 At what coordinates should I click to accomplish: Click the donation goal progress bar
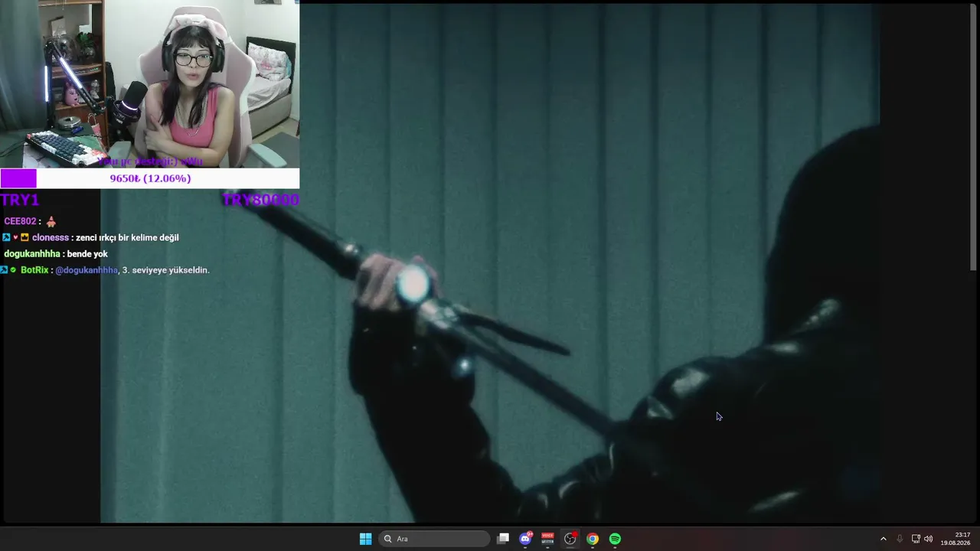[x=149, y=178]
